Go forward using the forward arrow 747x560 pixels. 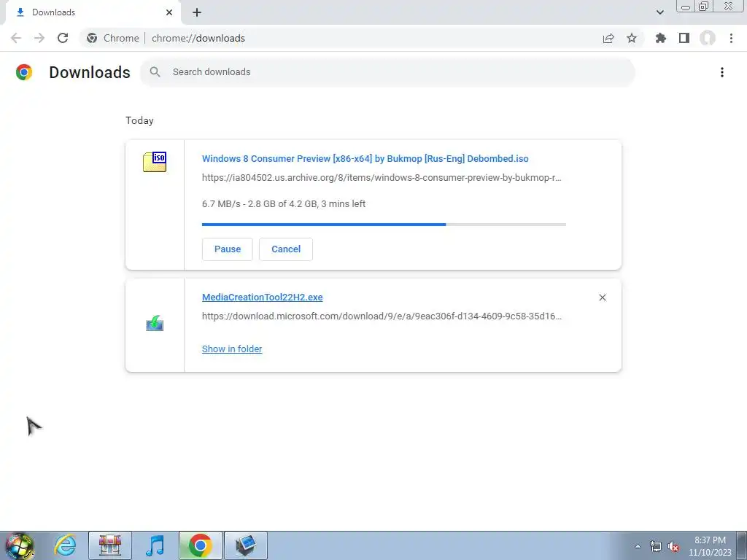(x=39, y=38)
